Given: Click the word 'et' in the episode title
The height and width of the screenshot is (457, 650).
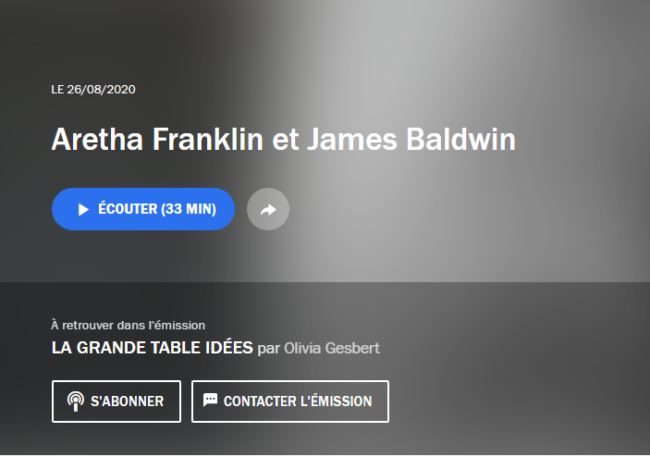Looking at the screenshot, I should tap(285, 139).
